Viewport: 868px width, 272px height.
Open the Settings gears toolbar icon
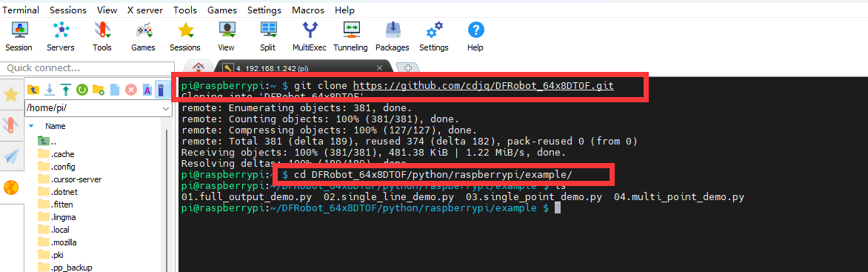(x=434, y=36)
